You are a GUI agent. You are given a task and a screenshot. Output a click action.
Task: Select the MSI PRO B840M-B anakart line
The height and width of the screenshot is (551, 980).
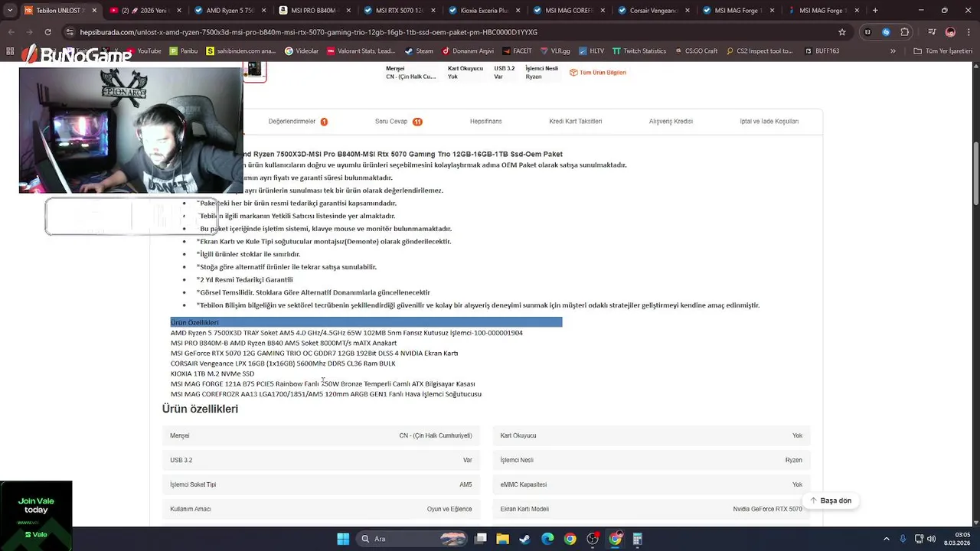pos(283,343)
